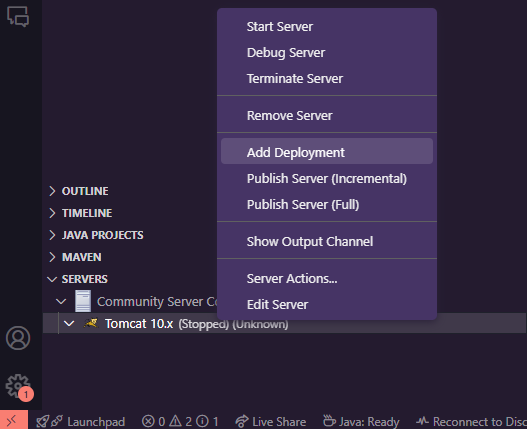Image resolution: width=527 pixels, height=429 pixels.
Task: Select Edit Server menu entry
Action: (x=327, y=304)
